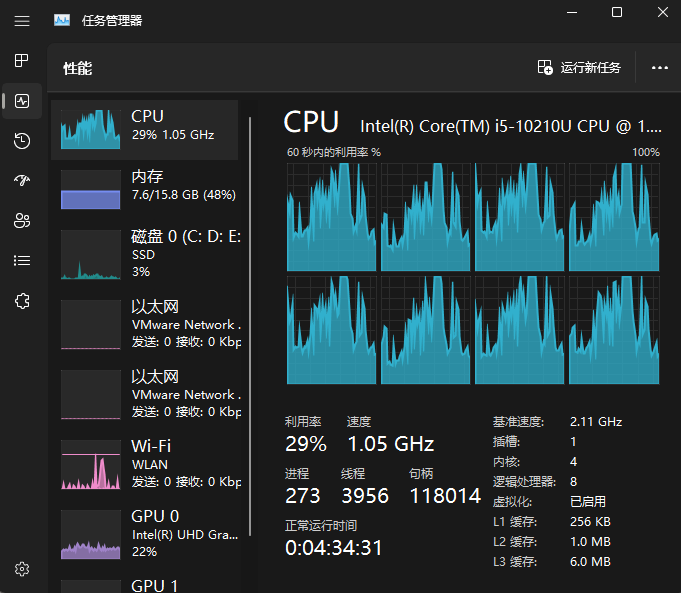The image size is (681, 593).
Task: Open the three-dot more options menu
Action: click(x=659, y=67)
